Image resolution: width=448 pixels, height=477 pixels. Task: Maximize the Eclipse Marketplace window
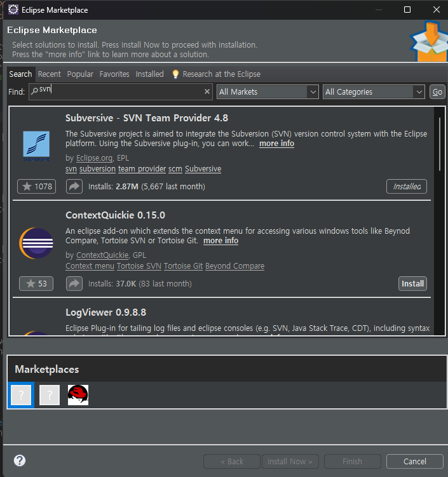tap(407, 10)
